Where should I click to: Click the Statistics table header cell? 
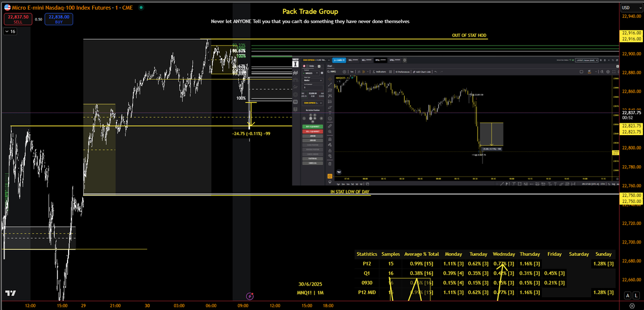[x=368, y=254]
